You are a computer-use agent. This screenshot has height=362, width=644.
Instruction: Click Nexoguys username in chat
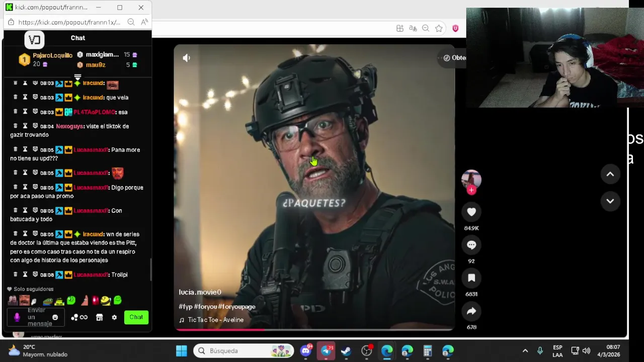(69, 126)
